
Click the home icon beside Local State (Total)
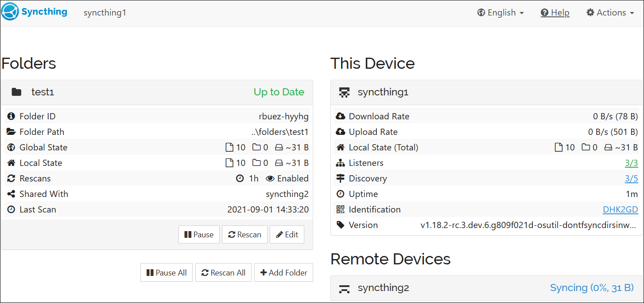click(x=340, y=147)
